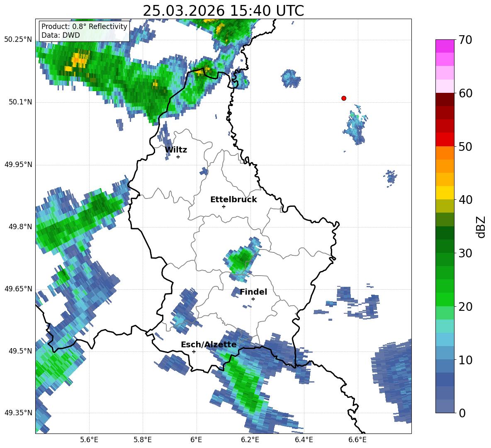Image resolution: width=491 pixels, height=448 pixels.
Task: Click the Findel location label
Action: coord(253,292)
